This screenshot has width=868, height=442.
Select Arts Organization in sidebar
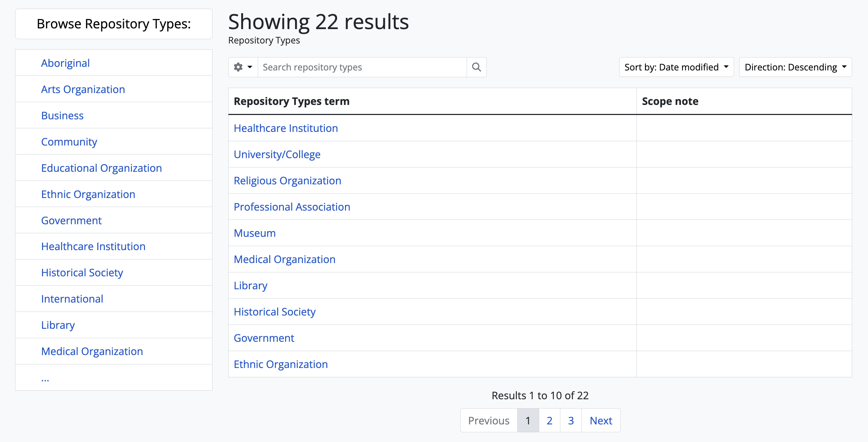tap(83, 89)
